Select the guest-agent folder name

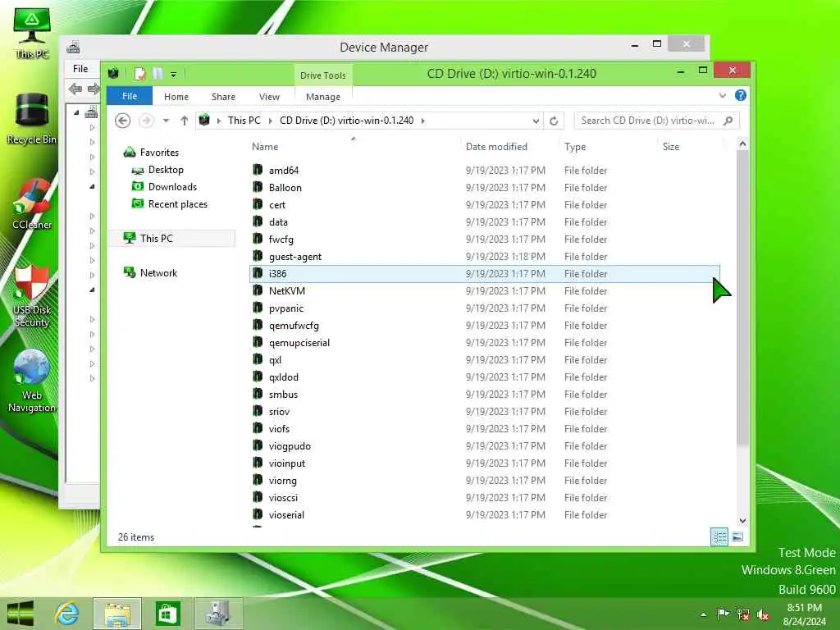coord(295,256)
